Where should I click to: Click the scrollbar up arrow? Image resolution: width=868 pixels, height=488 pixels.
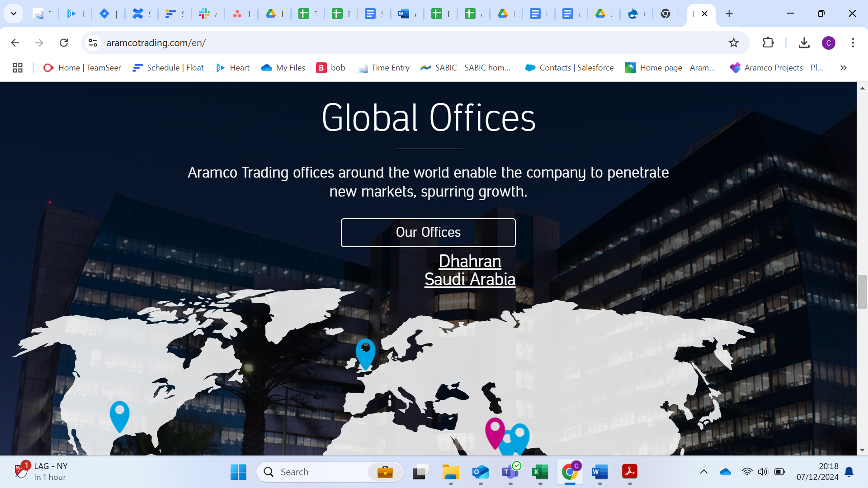click(x=862, y=88)
